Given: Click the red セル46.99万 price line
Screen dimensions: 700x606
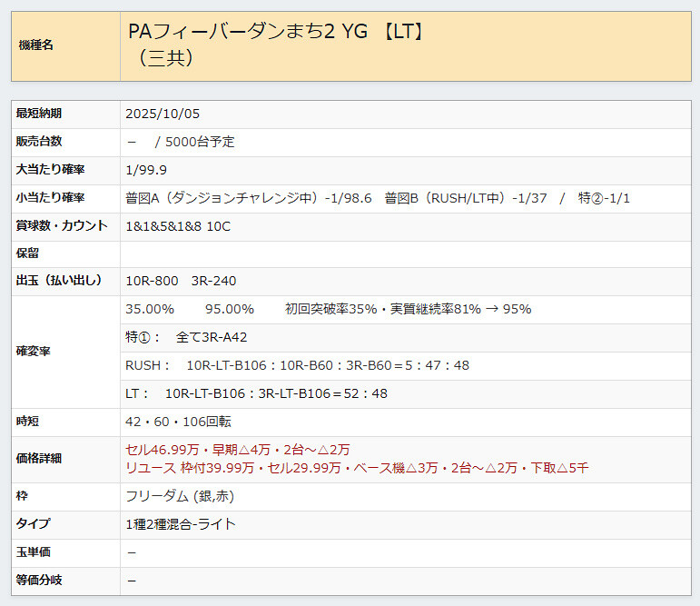Looking at the screenshot, I should click(x=237, y=450).
